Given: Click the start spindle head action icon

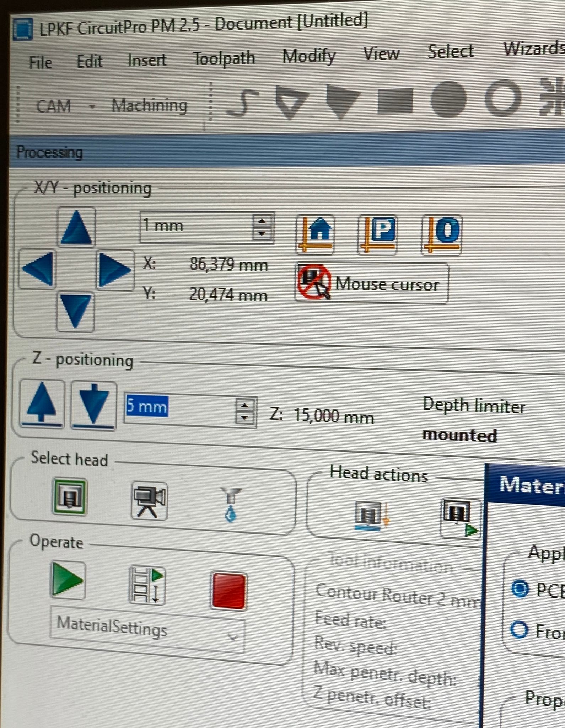Looking at the screenshot, I should (x=460, y=519).
